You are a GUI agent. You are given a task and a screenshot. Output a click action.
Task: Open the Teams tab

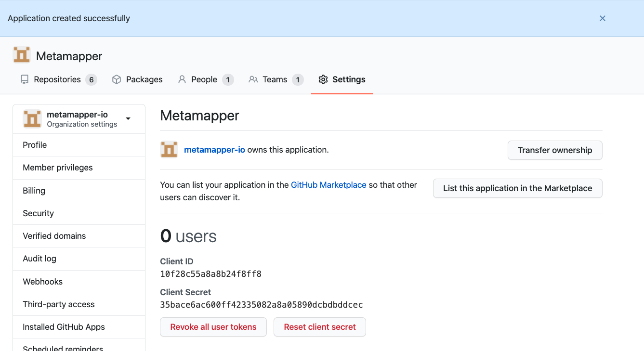276,79
